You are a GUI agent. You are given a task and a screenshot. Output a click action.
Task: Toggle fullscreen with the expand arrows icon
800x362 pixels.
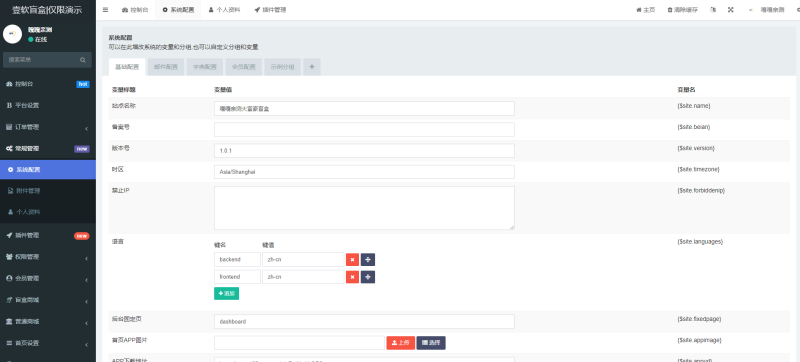[x=731, y=10]
